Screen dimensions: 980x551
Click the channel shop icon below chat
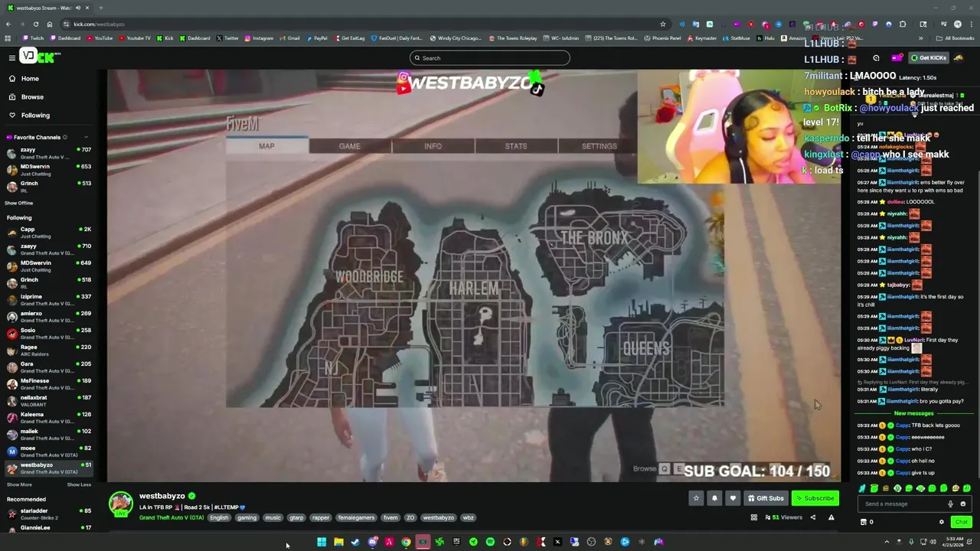[x=864, y=522]
